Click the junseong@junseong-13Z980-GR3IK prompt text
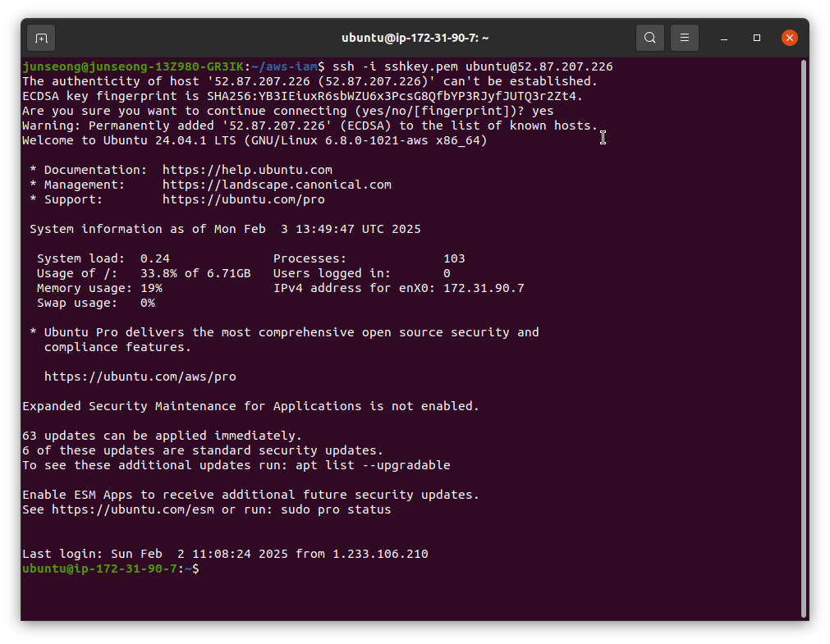The height and width of the screenshot is (644, 830). pos(133,66)
